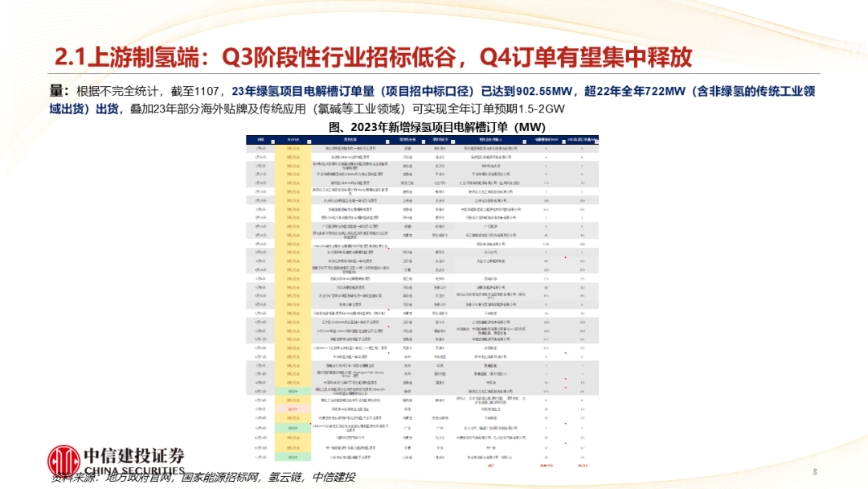Click the phrase 23年绿氢项目电解槽订单量
Image resolution: width=868 pixels, height=489 pixels.
(x=303, y=92)
